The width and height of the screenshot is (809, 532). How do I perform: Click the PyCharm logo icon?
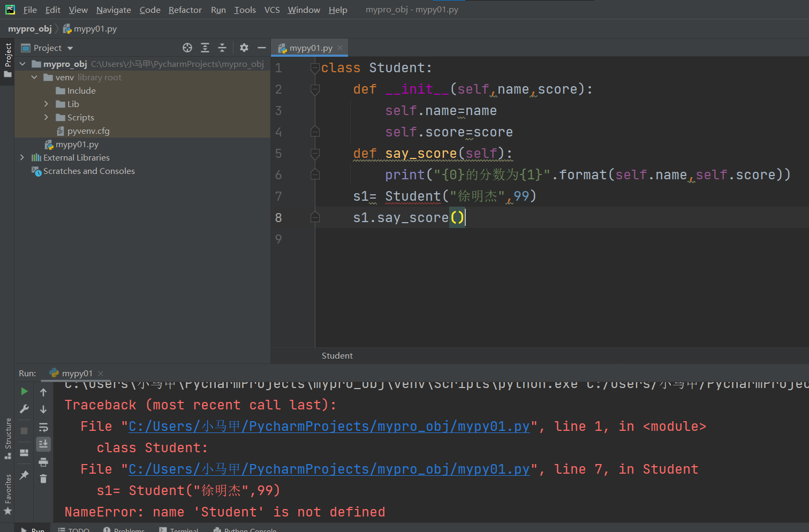coord(10,9)
